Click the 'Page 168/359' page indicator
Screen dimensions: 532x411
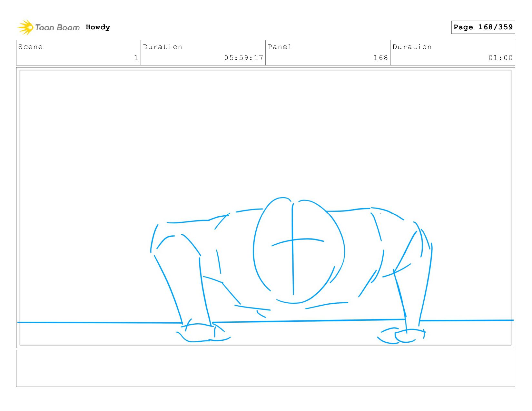point(483,27)
